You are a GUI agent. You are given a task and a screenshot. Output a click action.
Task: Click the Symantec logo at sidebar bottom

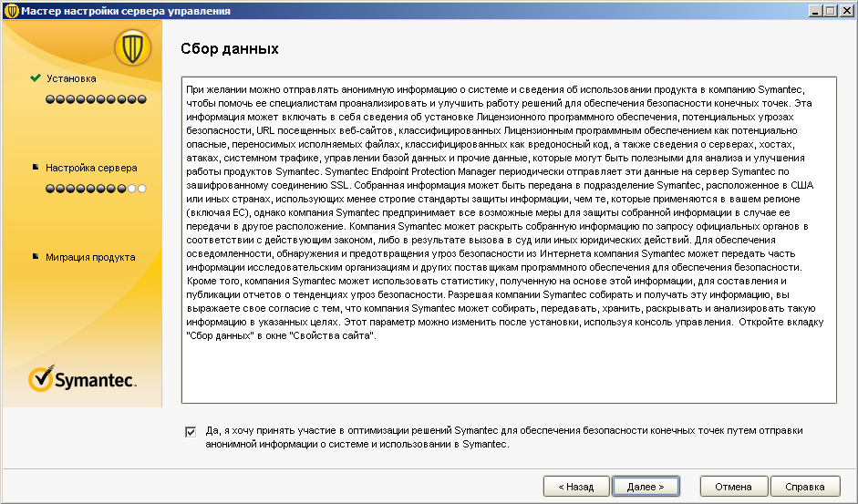[82, 379]
